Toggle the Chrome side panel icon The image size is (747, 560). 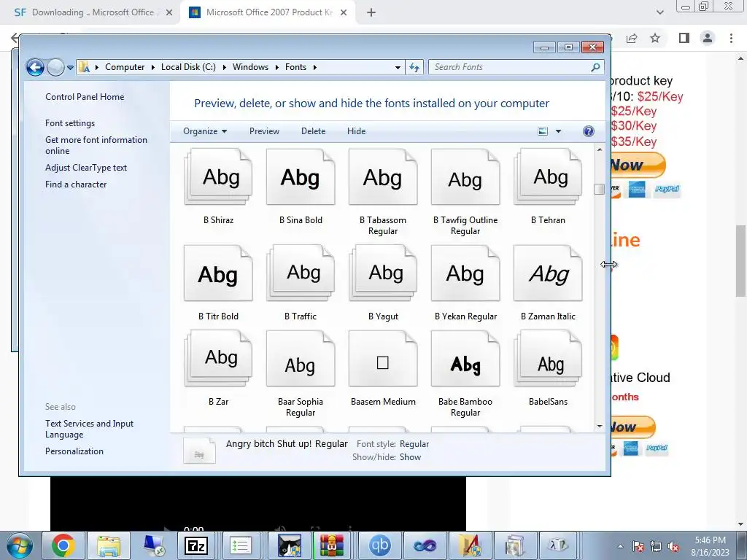tap(684, 38)
